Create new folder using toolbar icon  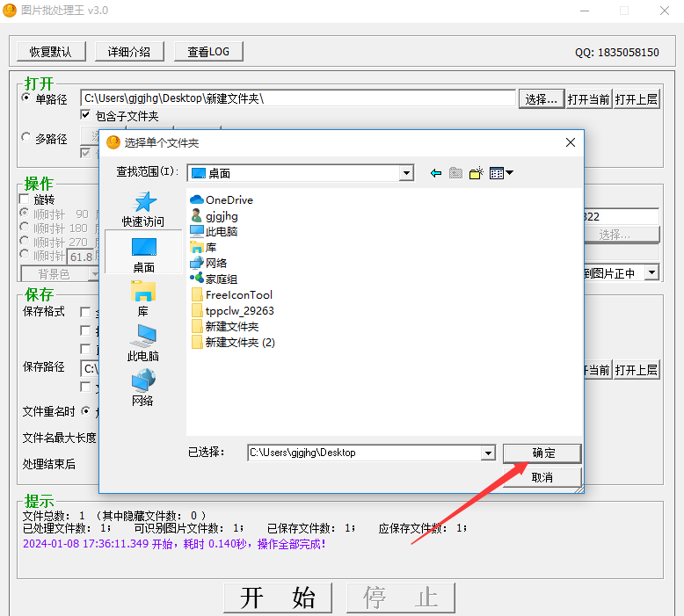[476, 173]
